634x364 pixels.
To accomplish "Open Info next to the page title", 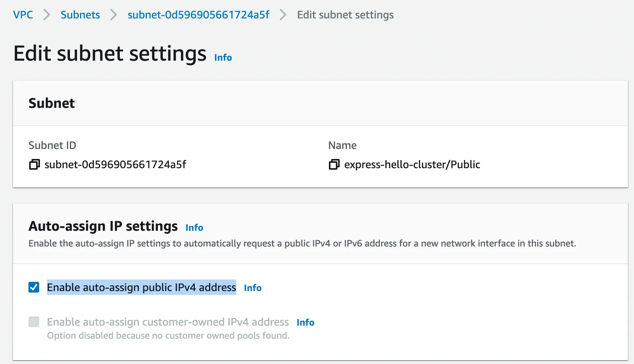I will [x=223, y=58].
